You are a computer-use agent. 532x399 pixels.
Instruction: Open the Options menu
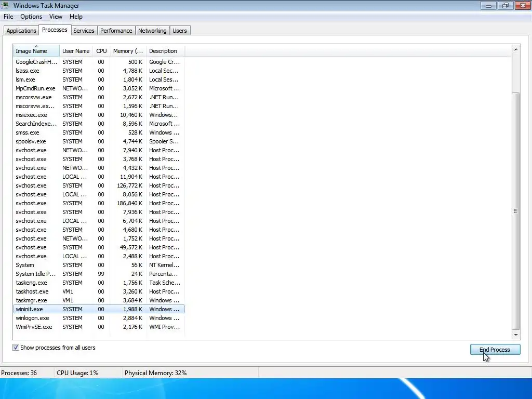[31, 17]
